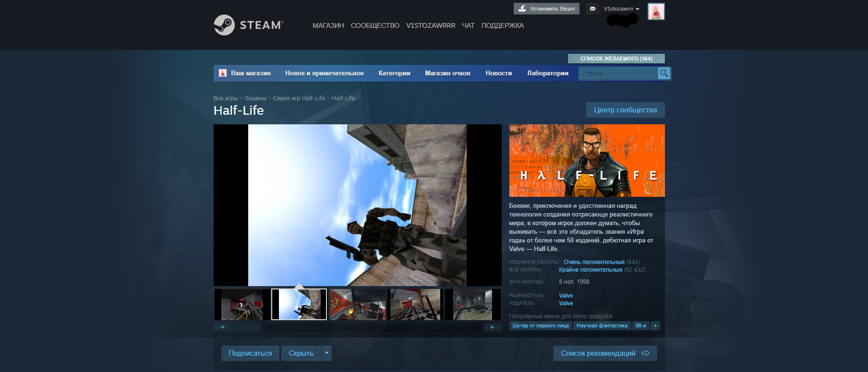Select the highlighted soldier-against-sky thumbnail
Viewport: 868px width, 372px height.
(299, 304)
